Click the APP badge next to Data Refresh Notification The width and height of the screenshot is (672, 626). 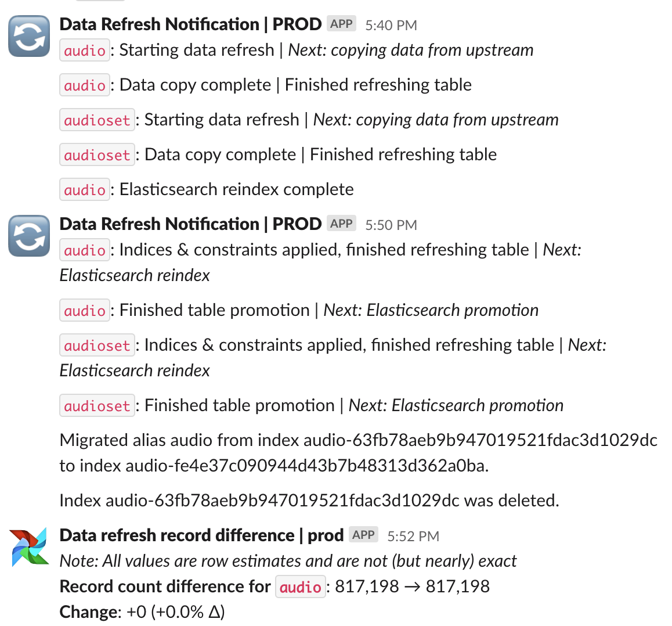(x=341, y=23)
